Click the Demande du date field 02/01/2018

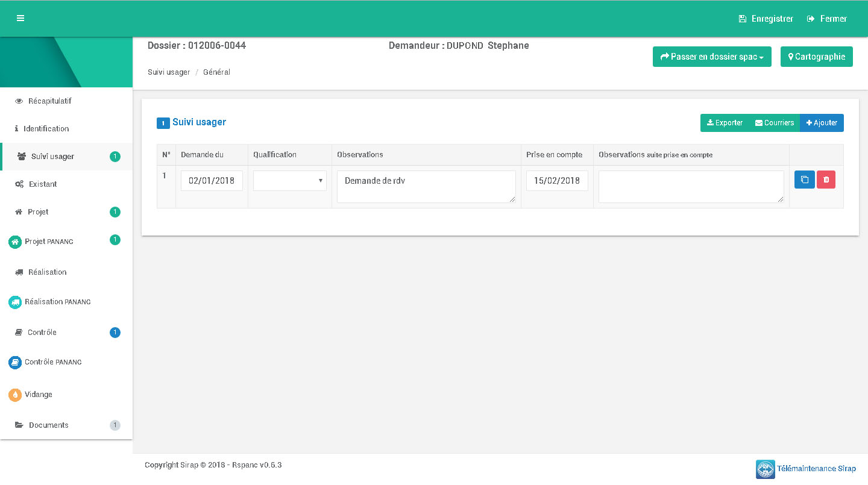point(212,181)
